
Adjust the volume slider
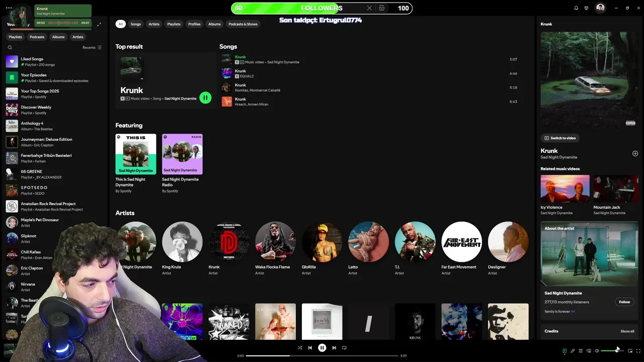pos(612,351)
